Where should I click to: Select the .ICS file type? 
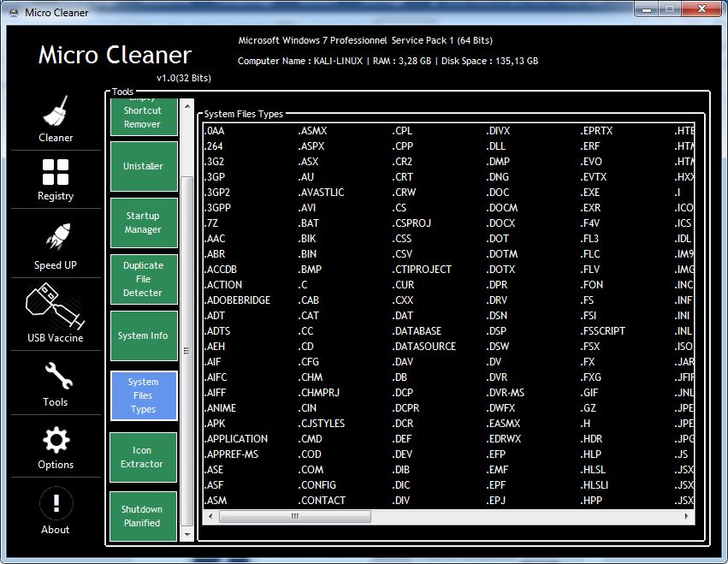point(683,223)
